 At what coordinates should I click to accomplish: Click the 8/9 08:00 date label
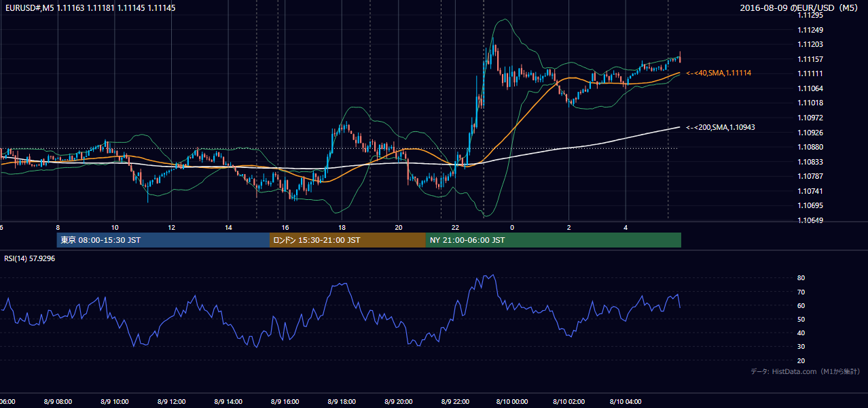(58, 402)
